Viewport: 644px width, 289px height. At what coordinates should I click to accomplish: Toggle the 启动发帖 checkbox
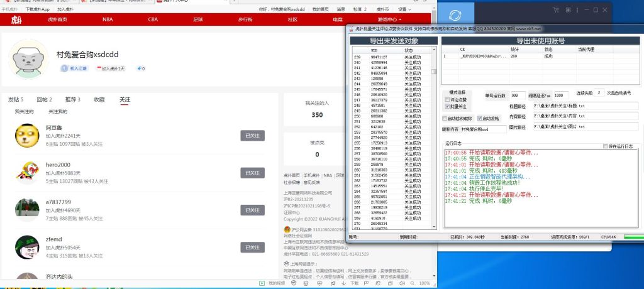pyautogui.click(x=479, y=118)
